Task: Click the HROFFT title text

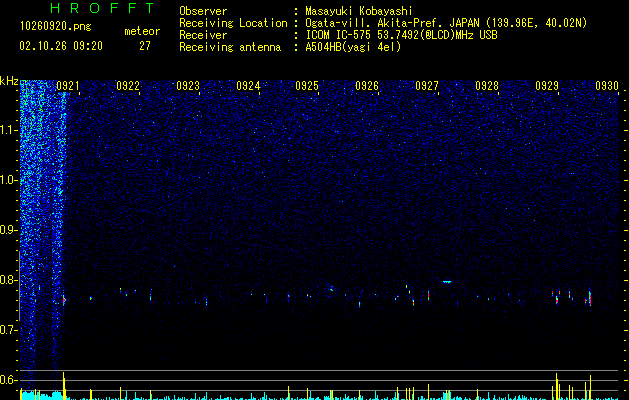Action: (103, 8)
